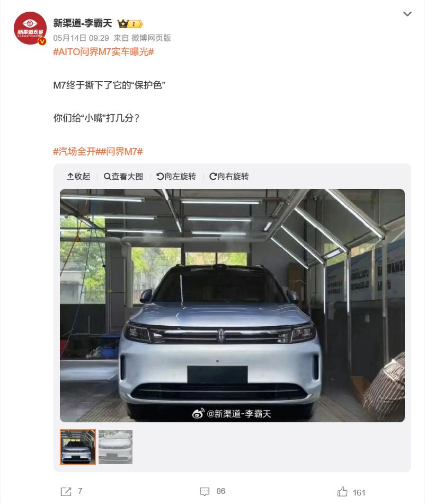Rotate the image left with 向左旋转
Image resolution: width=425 pixels, height=504 pixels.
point(176,177)
